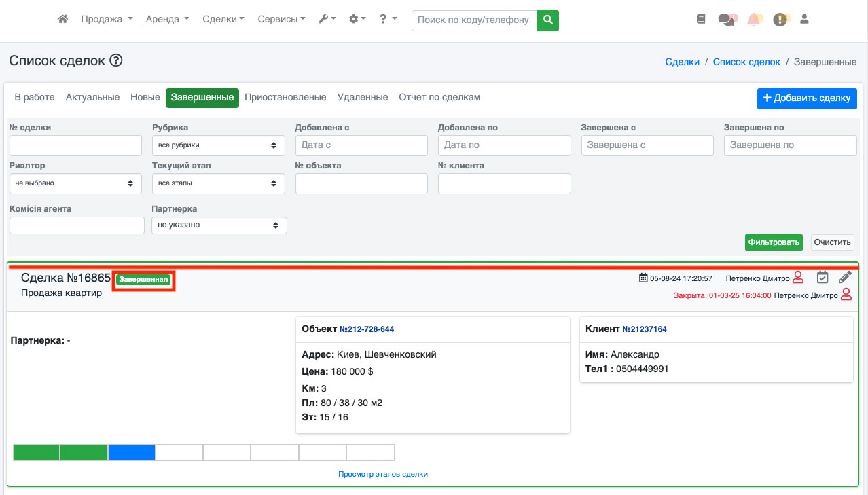868x495 pixels.
Task: Click the № сделки input field
Action: point(75,145)
